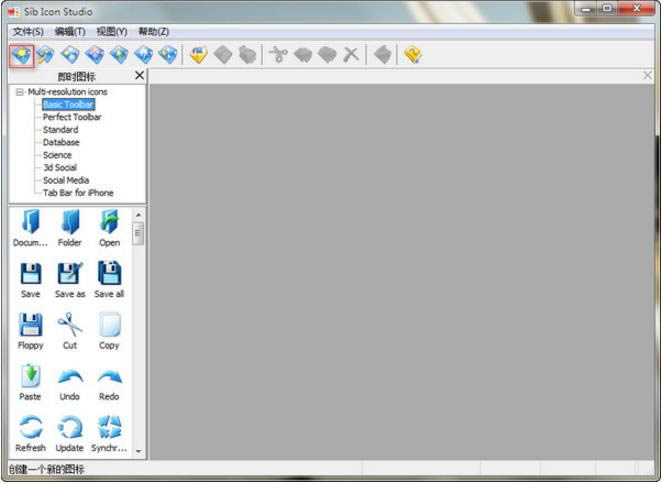
Task: Open the 文件(S) menu
Action: [28, 32]
